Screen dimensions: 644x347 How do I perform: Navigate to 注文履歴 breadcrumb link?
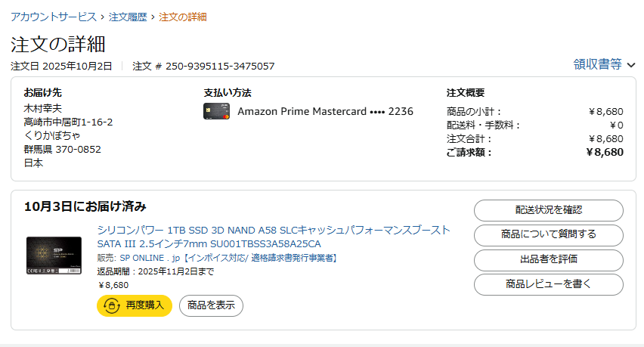[x=127, y=17]
